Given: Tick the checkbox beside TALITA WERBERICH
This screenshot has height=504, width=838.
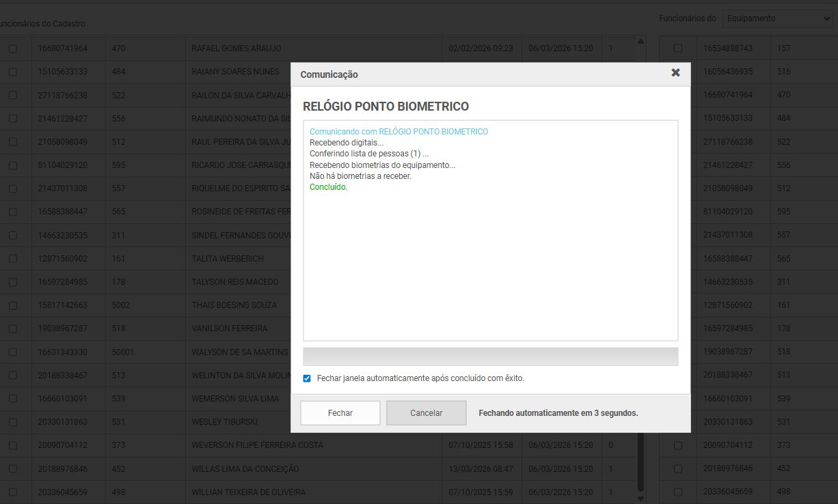Looking at the screenshot, I should pos(13,259).
